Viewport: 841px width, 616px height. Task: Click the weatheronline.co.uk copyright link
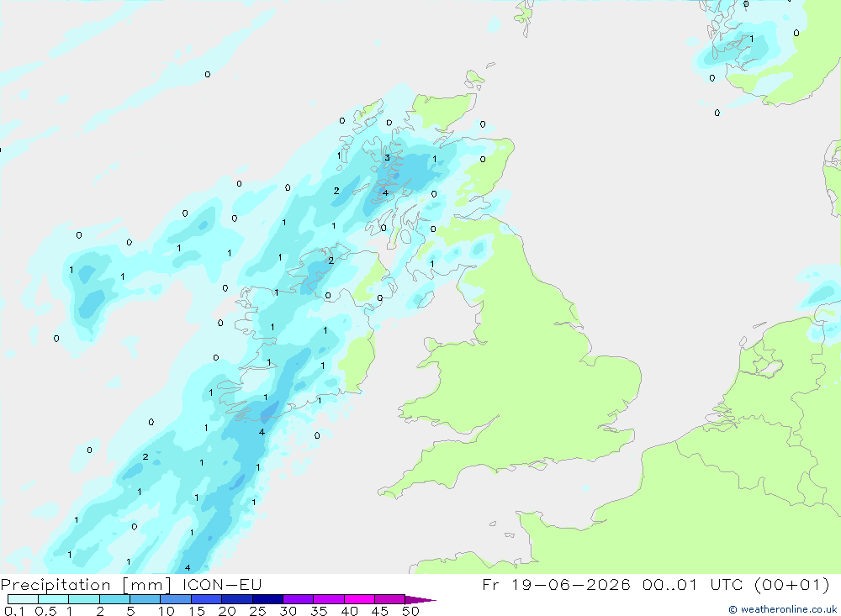click(782, 609)
